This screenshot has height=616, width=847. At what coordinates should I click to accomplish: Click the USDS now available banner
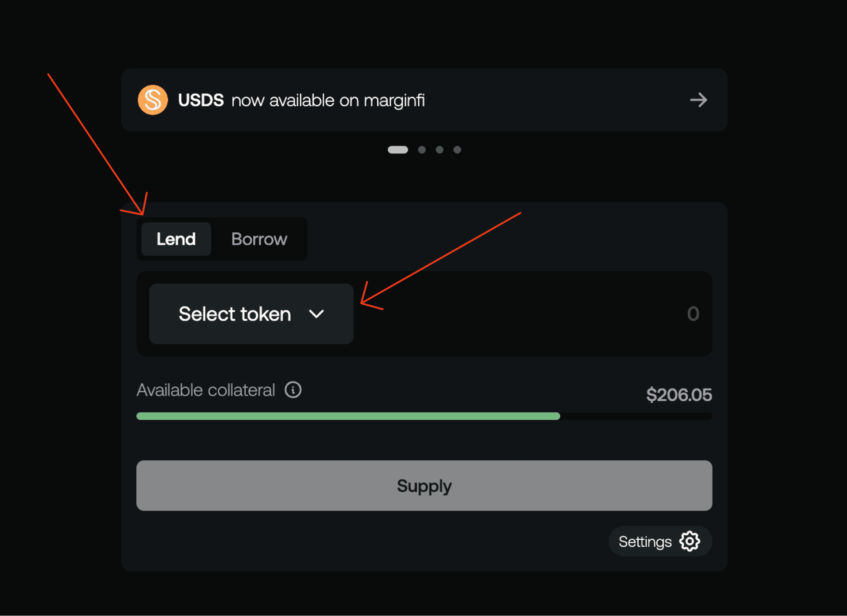click(x=423, y=100)
